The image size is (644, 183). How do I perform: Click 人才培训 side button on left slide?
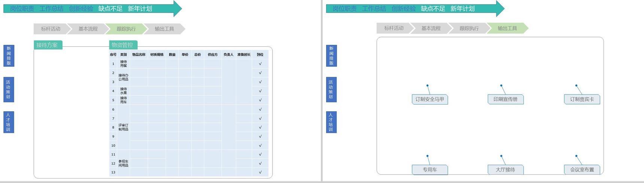[x=9, y=122]
